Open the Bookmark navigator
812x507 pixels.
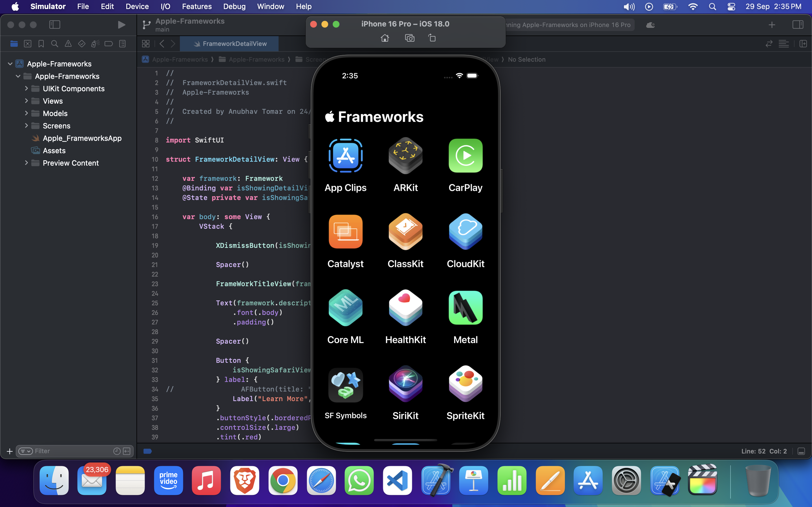coord(41,44)
